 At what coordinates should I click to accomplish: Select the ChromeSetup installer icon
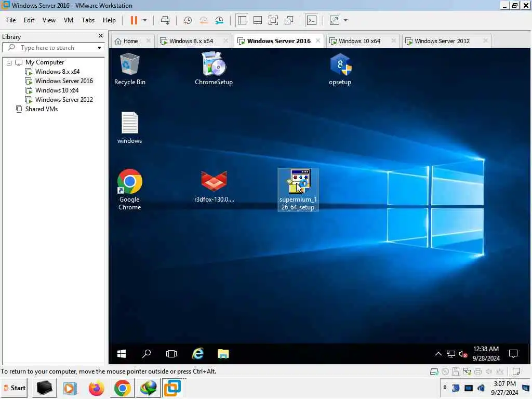click(x=214, y=68)
